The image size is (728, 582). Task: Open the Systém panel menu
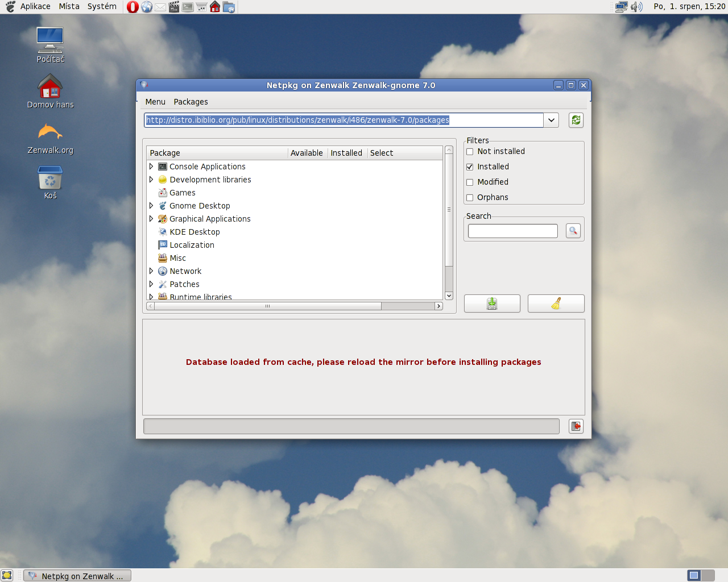coord(102,6)
